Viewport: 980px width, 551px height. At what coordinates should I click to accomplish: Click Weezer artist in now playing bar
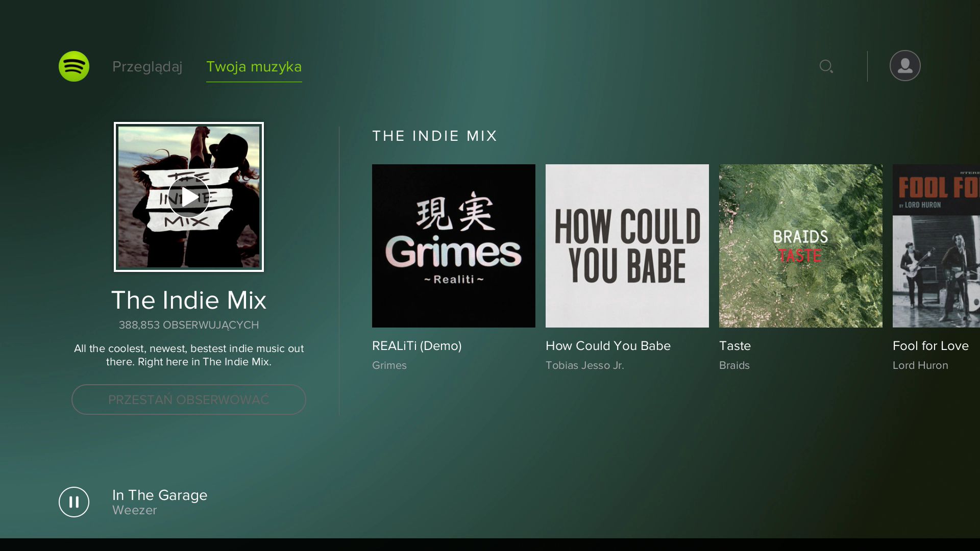(134, 510)
